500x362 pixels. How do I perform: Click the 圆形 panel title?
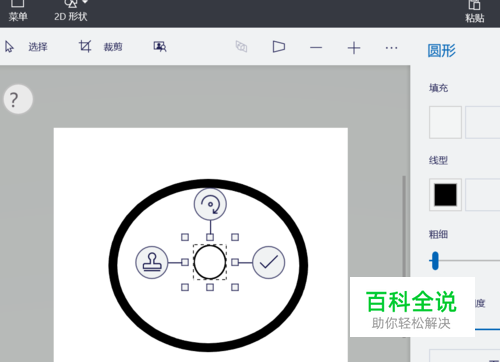coord(441,51)
